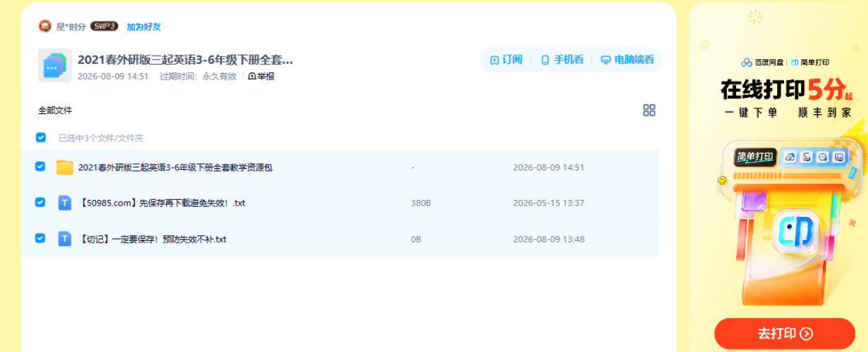Switch to grid view icon

(x=649, y=110)
